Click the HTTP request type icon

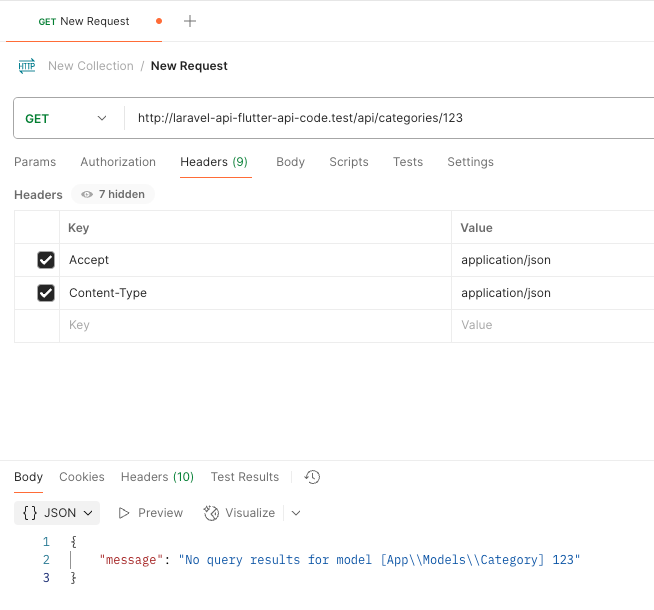[27, 66]
